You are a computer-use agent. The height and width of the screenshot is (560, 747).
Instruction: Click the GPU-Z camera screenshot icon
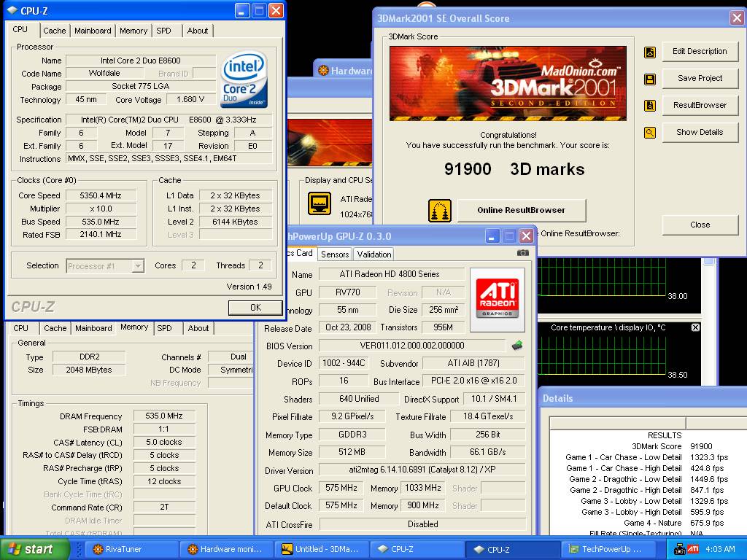522,253
